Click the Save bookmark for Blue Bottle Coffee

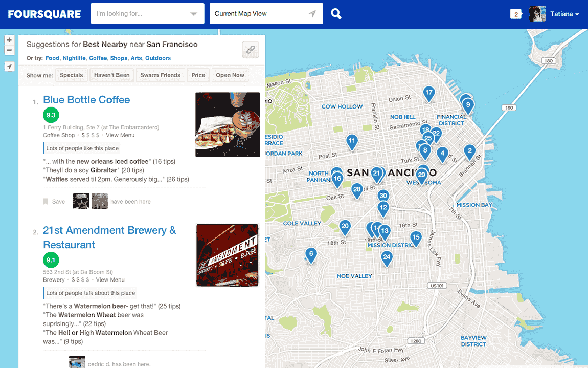[54, 202]
